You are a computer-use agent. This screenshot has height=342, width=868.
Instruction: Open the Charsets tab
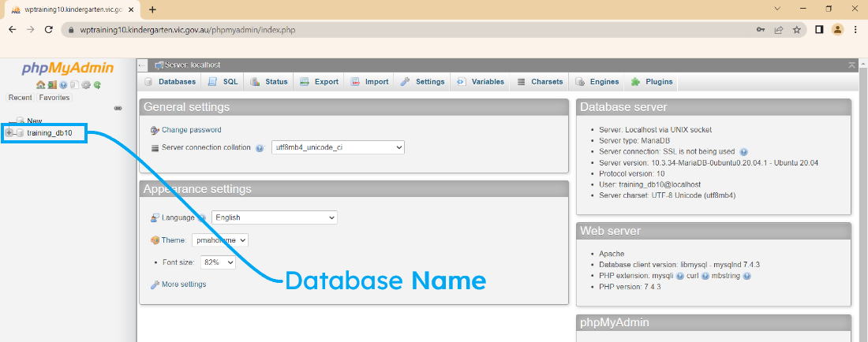541,82
